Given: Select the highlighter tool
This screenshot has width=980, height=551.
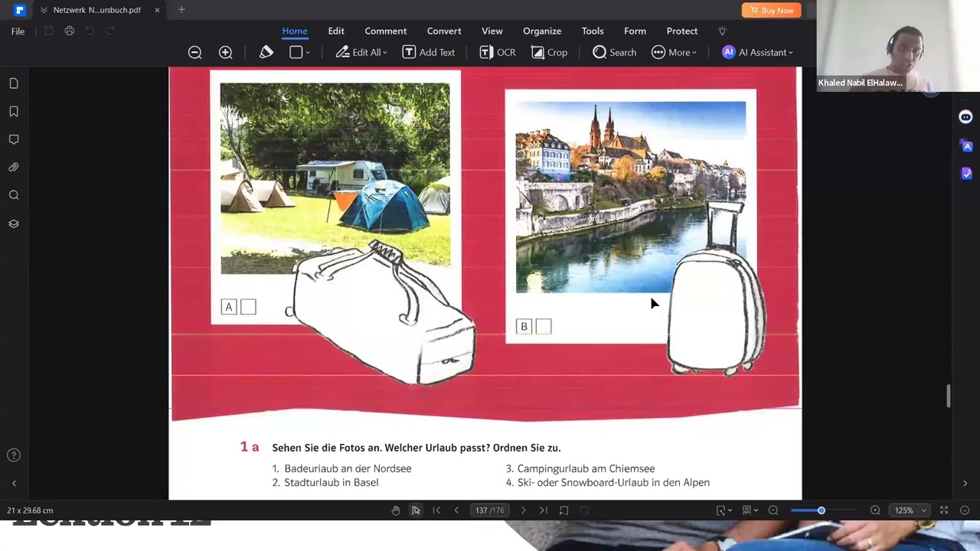Looking at the screenshot, I should [266, 52].
